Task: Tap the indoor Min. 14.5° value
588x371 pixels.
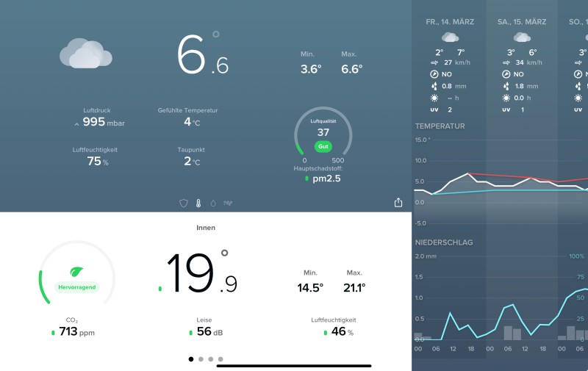Action: coord(310,288)
